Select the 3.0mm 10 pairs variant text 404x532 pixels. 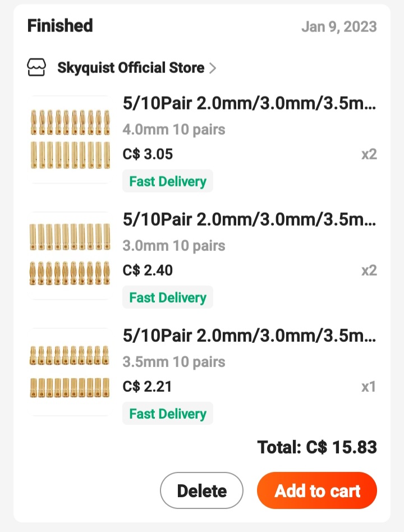(174, 246)
